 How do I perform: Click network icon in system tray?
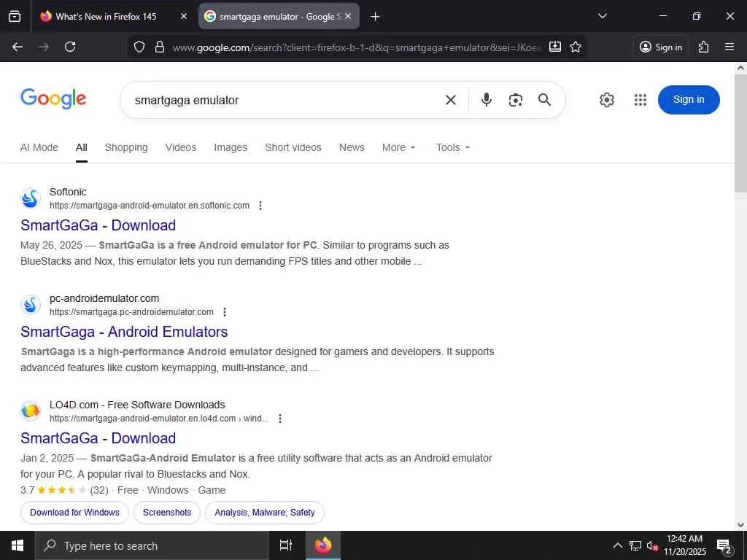click(x=635, y=545)
